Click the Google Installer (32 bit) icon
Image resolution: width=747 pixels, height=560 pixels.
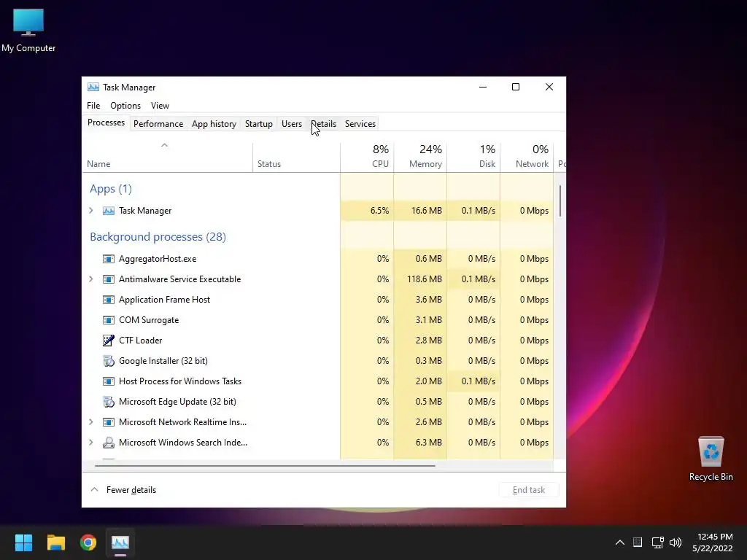pyautogui.click(x=109, y=361)
